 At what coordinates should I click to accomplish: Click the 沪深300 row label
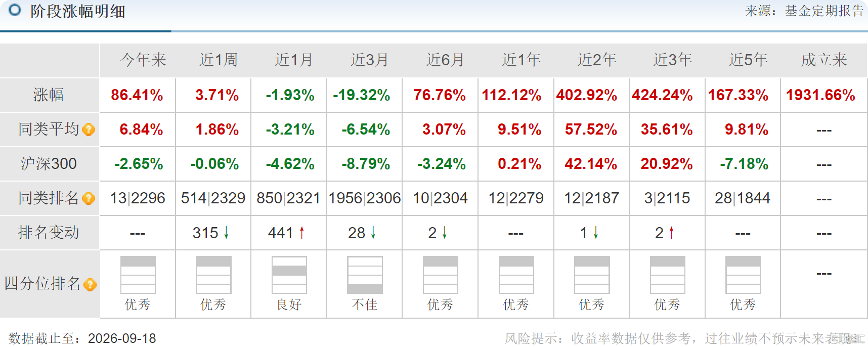[49, 164]
